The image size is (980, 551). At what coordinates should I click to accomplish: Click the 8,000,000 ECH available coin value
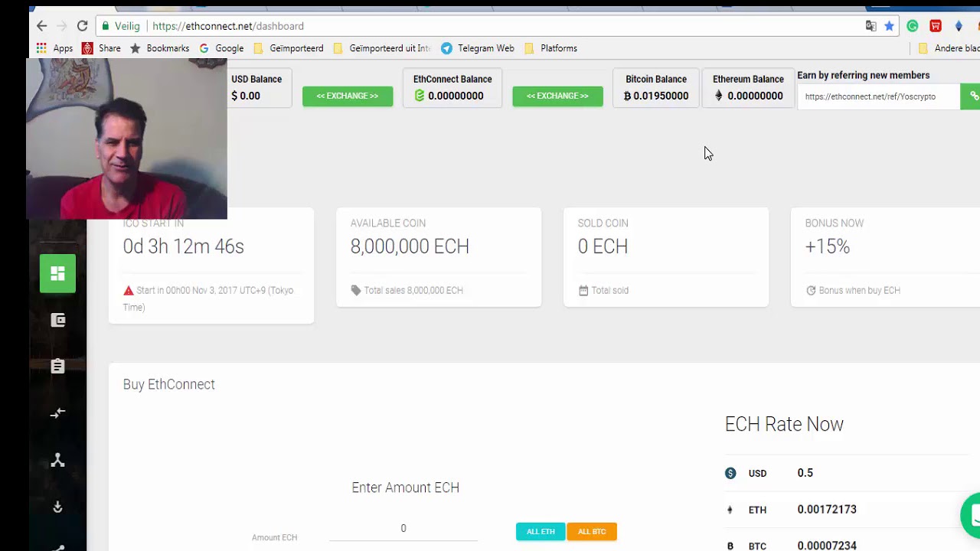(410, 246)
